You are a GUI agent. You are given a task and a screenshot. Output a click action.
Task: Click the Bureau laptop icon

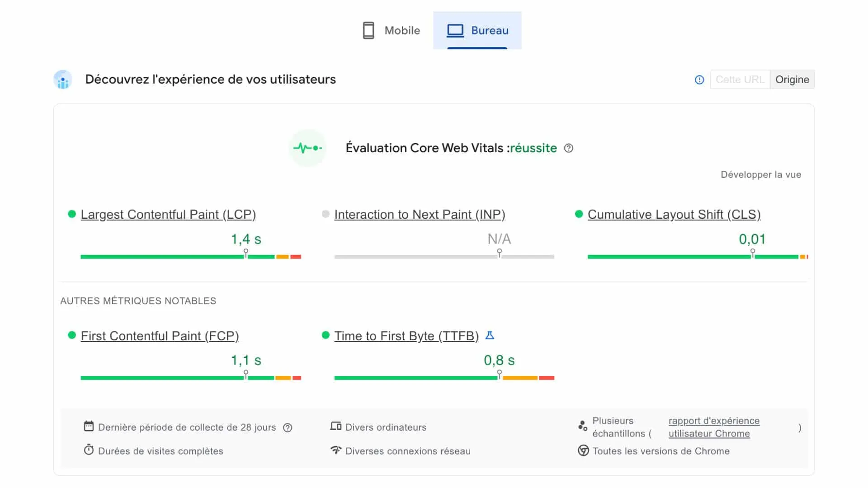(455, 30)
